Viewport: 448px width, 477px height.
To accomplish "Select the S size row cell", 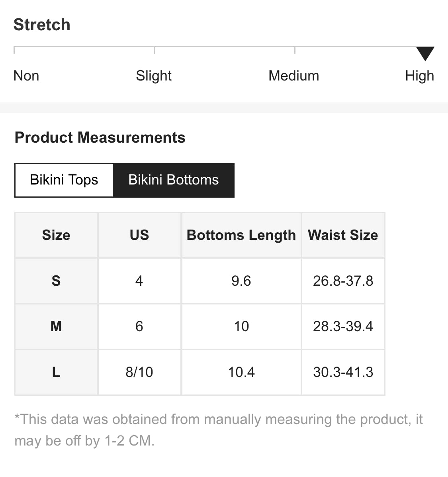I will (56, 281).
